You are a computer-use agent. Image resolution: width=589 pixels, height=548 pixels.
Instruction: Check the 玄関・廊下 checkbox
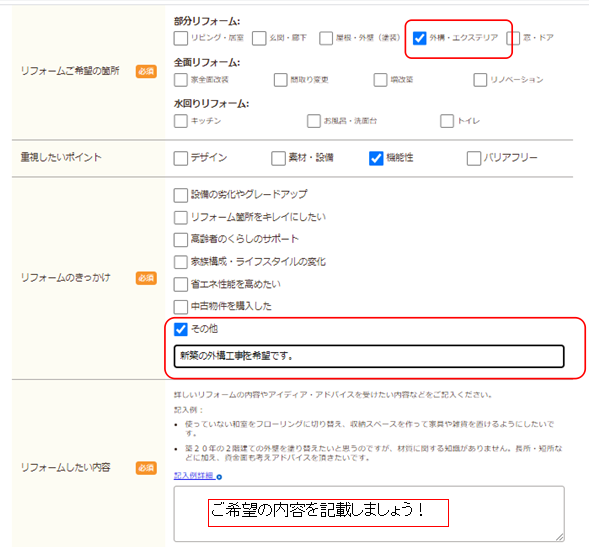coord(259,38)
